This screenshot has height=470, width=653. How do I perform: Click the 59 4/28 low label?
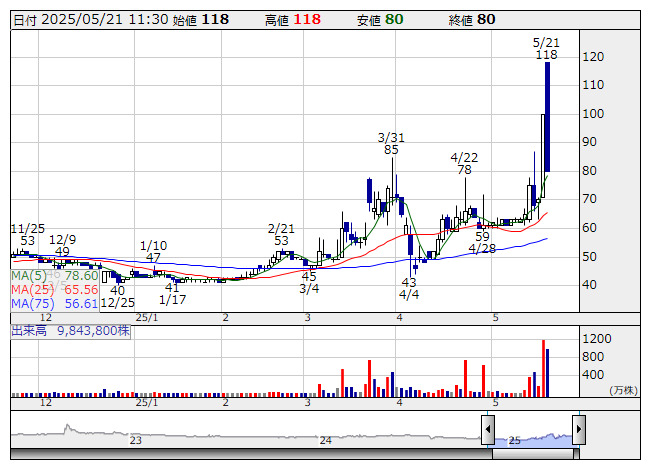pos(482,243)
